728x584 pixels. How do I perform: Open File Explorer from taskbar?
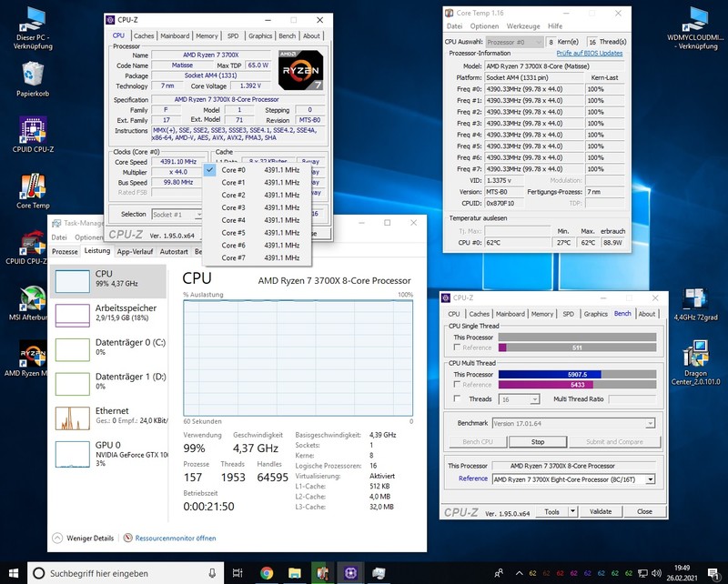tap(294, 573)
